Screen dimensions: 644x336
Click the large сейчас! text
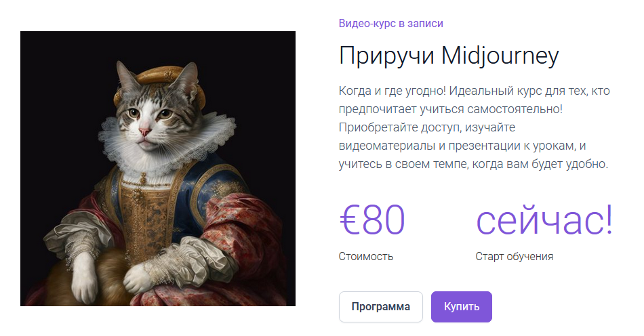point(544,220)
